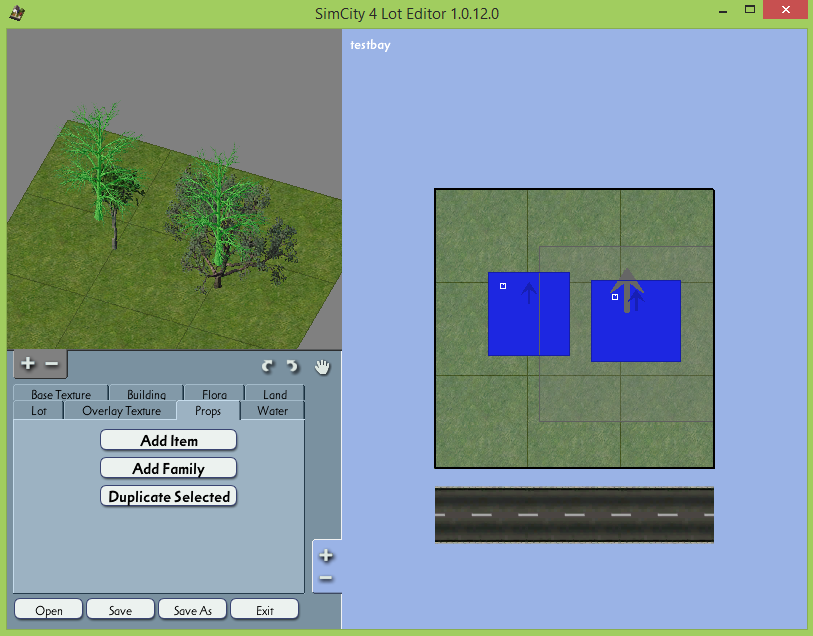Zoom in the 2D lot view
Image resolution: width=813 pixels, height=636 pixels.
tap(326, 556)
